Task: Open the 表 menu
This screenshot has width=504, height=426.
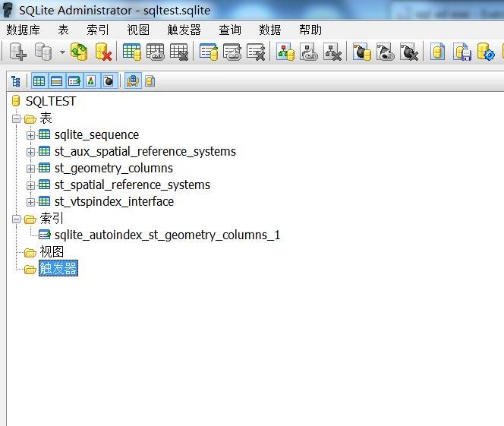Action: pyautogui.click(x=63, y=30)
